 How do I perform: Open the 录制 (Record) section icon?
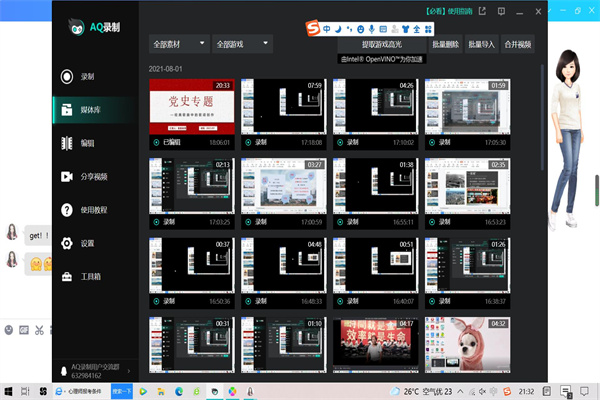click(67, 76)
